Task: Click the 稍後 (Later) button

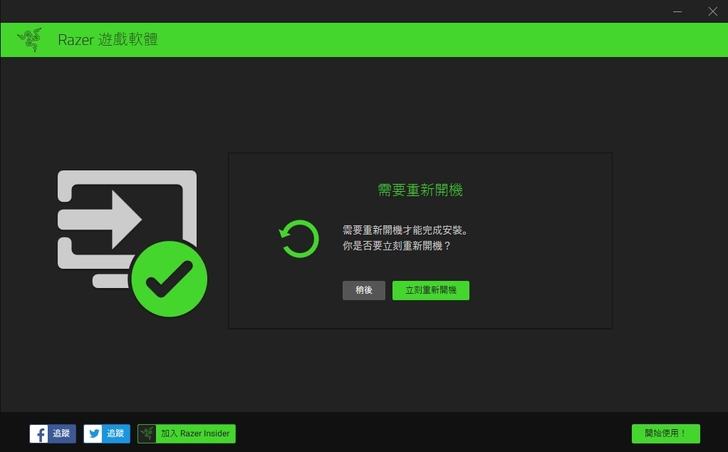Action: coord(364,291)
